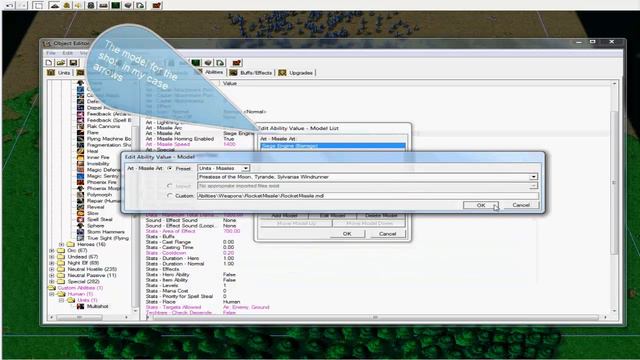Image resolution: width=640 pixels, height=360 pixels.
Task: Select highlighted Siege Engine entry in Model List
Action: tap(333, 146)
